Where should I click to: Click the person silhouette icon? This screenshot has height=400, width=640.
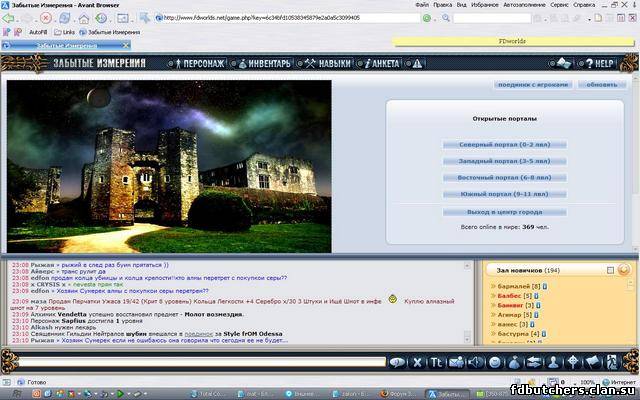pyautogui.click(x=553, y=362)
